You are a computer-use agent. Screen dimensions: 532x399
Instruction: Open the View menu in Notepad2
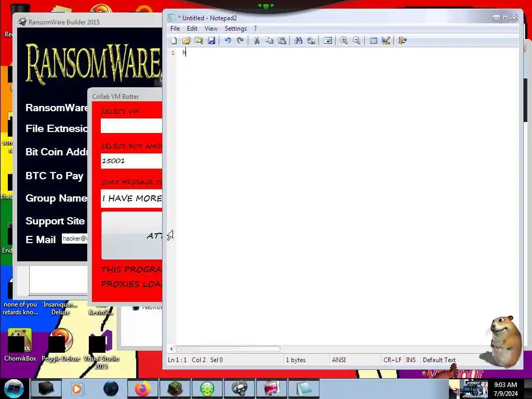211,29
